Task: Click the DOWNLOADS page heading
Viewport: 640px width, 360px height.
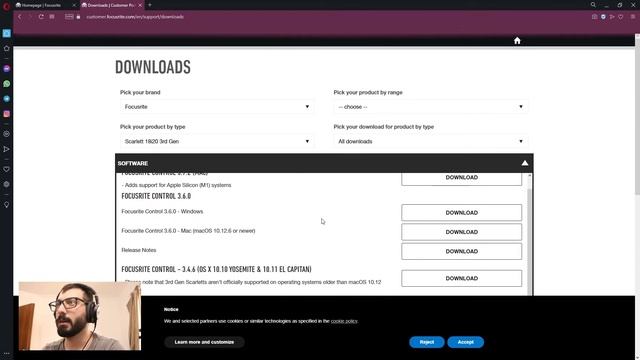Action: (x=153, y=67)
